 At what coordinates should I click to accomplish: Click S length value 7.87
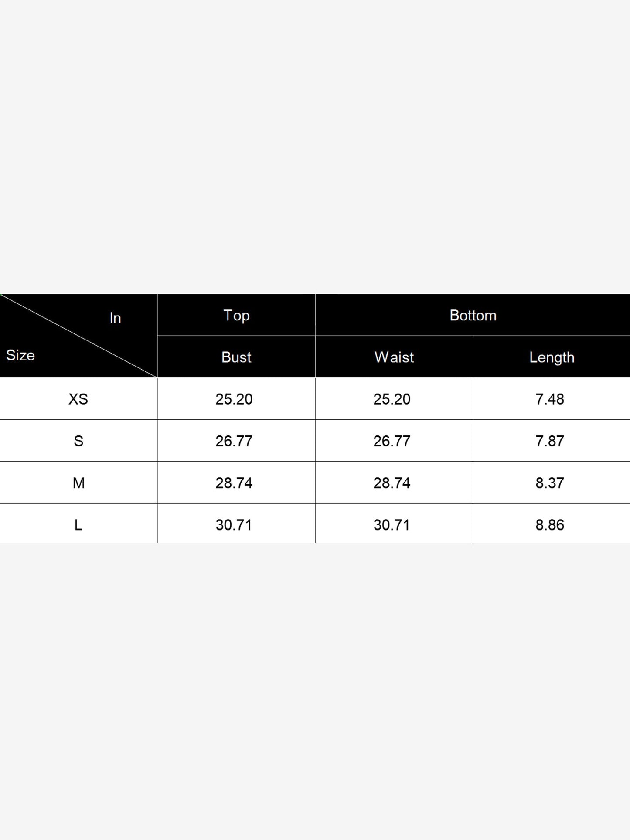coord(550,441)
